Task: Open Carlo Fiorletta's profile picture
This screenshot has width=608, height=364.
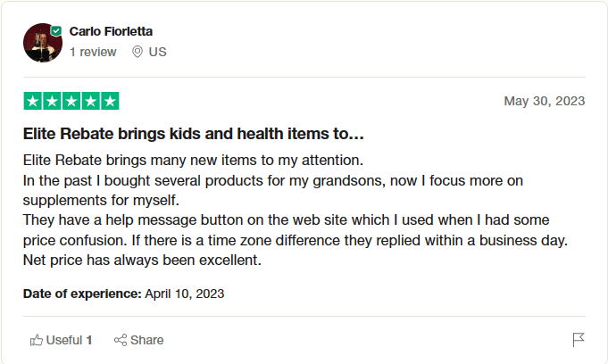Action: (x=42, y=42)
